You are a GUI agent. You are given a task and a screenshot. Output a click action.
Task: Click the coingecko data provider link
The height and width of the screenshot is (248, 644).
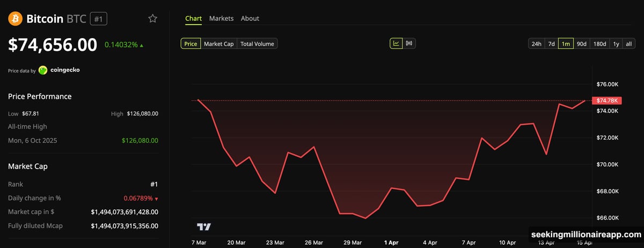point(65,70)
